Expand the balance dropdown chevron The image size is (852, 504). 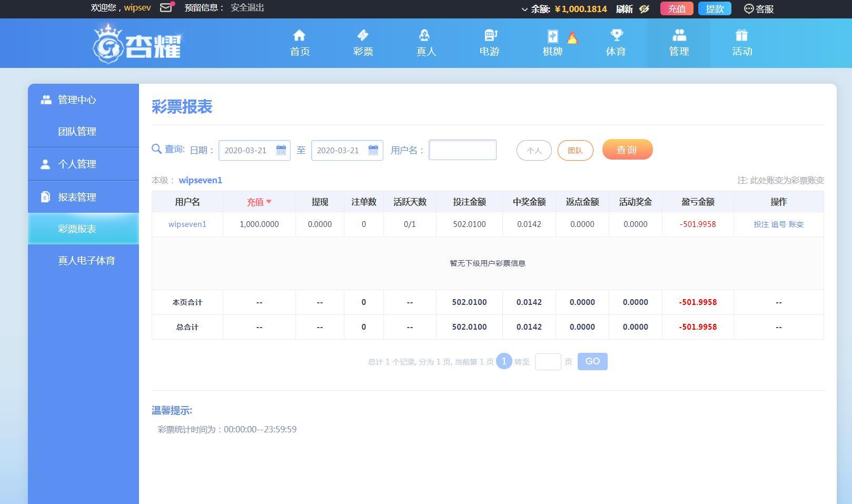click(x=524, y=9)
